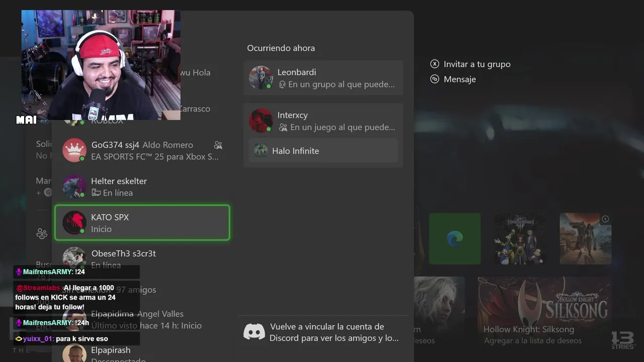Image resolution: width=644 pixels, height=362 pixels.
Task: Click the group icon next to Aldo Romero
Action: click(x=218, y=145)
